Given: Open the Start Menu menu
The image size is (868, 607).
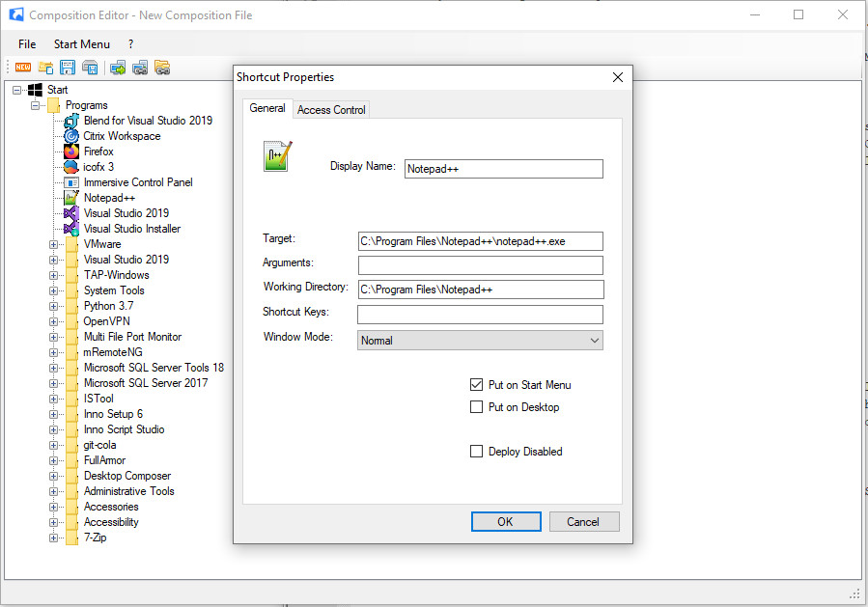Looking at the screenshot, I should (x=82, y=44).
